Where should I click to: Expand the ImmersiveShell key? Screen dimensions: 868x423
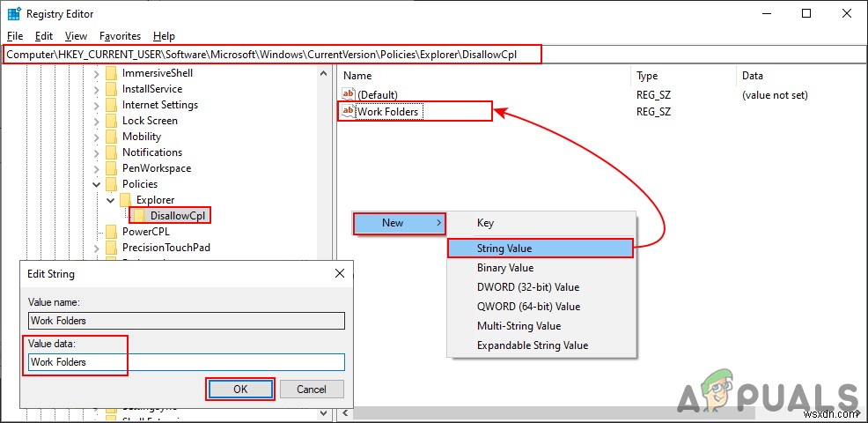tap(96, 73)
